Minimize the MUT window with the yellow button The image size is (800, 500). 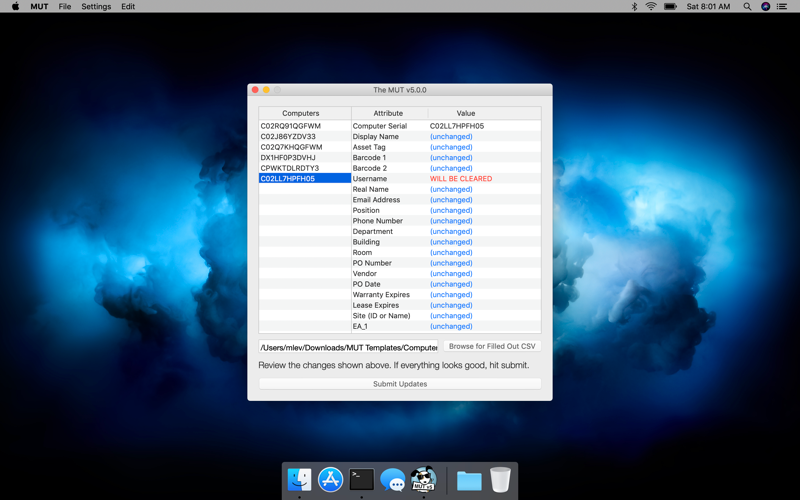click(x=266, y=90)
